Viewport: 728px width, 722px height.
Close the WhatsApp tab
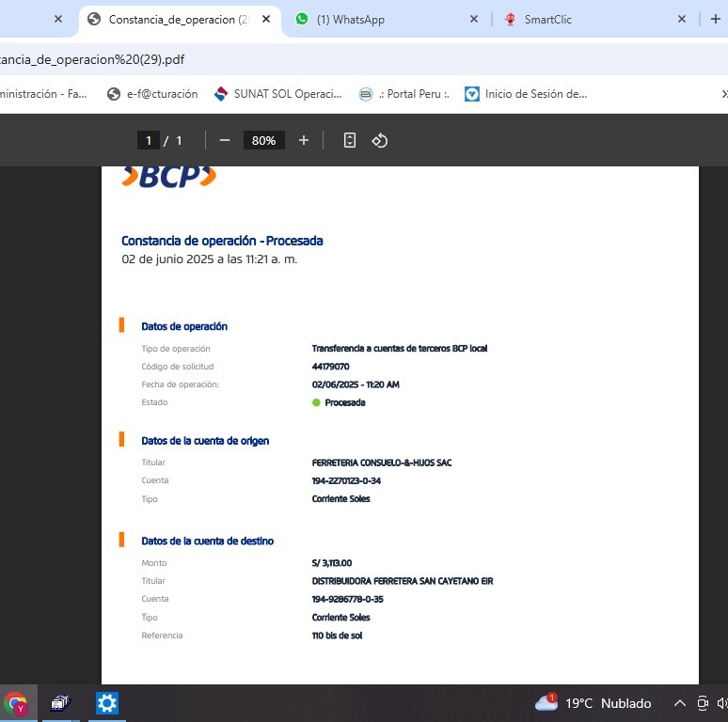coord(473,19)
